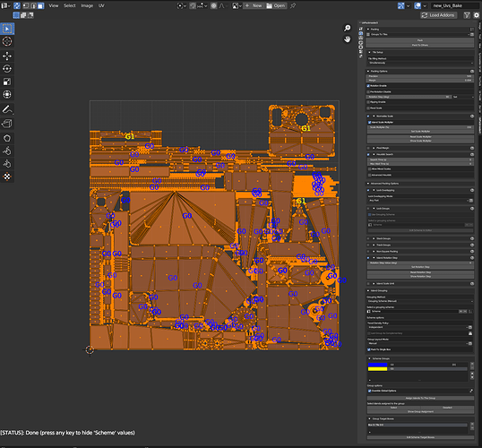Click Assign Islands To The Group button
This screenshot has height=448, width=482.
tap(420, 398)
